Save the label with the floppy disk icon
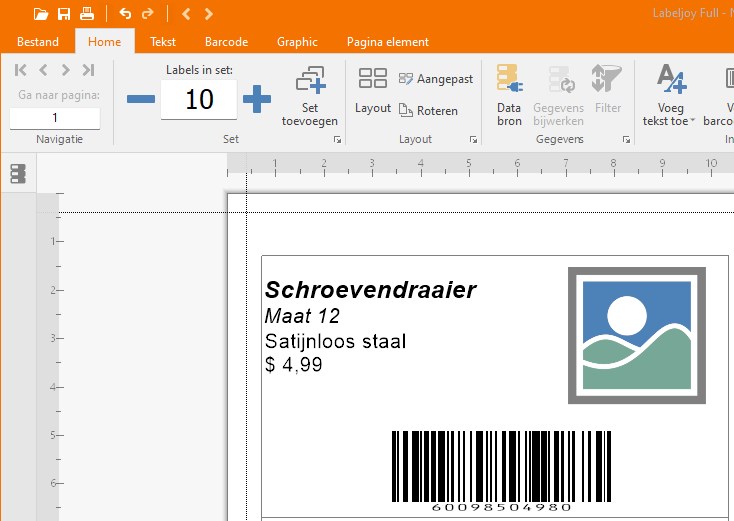Viewport: 734px width, 521px height. coord(64,14)
